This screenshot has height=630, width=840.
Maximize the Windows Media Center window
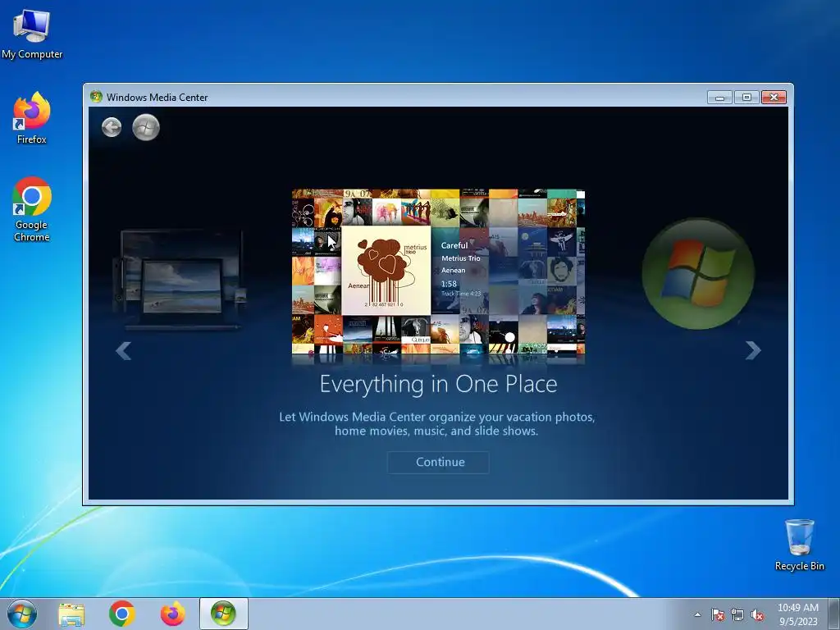(746, 98)
